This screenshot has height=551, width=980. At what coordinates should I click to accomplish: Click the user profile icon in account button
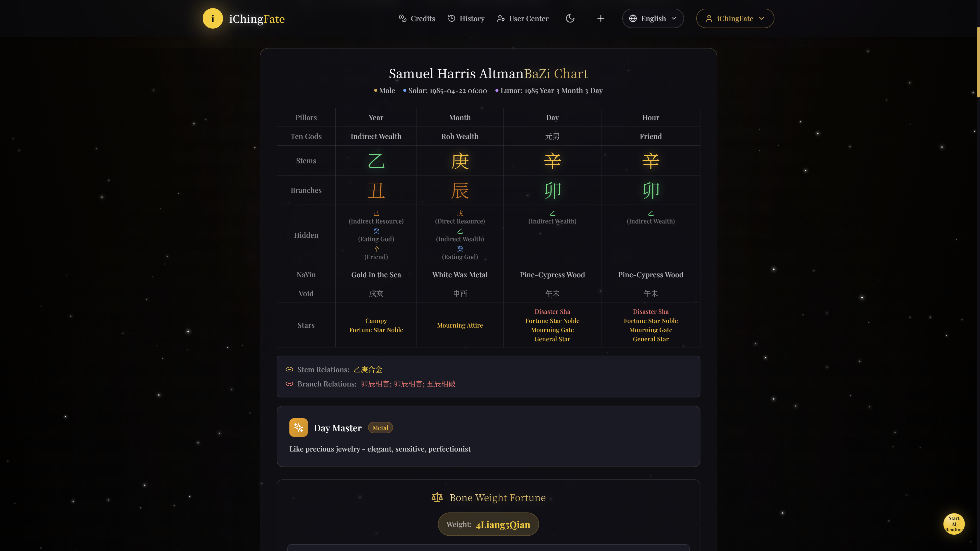coord(709,18)
